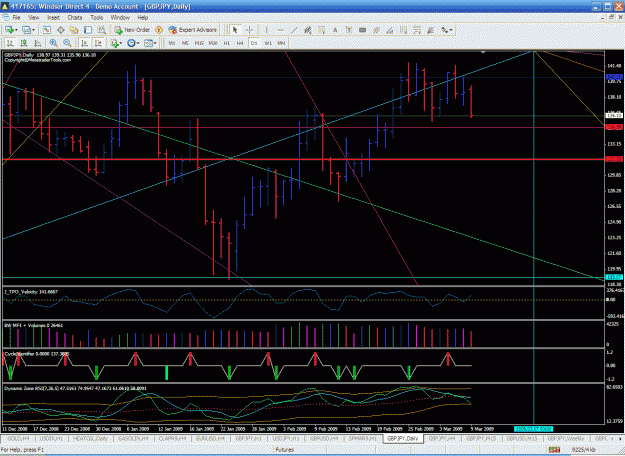This screenshot has height=456, width=625.
Task: Click 'Futures' text in the status bar
Action: pos(284,450)
